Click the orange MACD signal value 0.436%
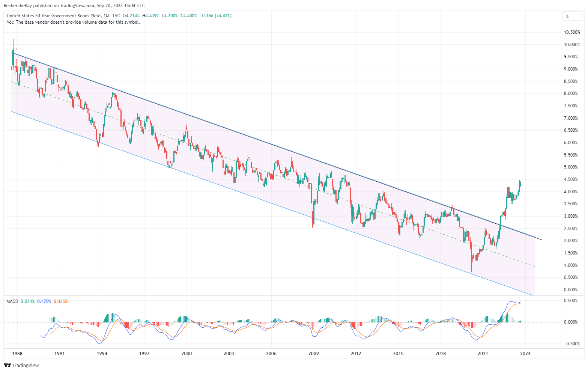Image resolution: width=588 pixels, height=372 pixels. (60, 301)
